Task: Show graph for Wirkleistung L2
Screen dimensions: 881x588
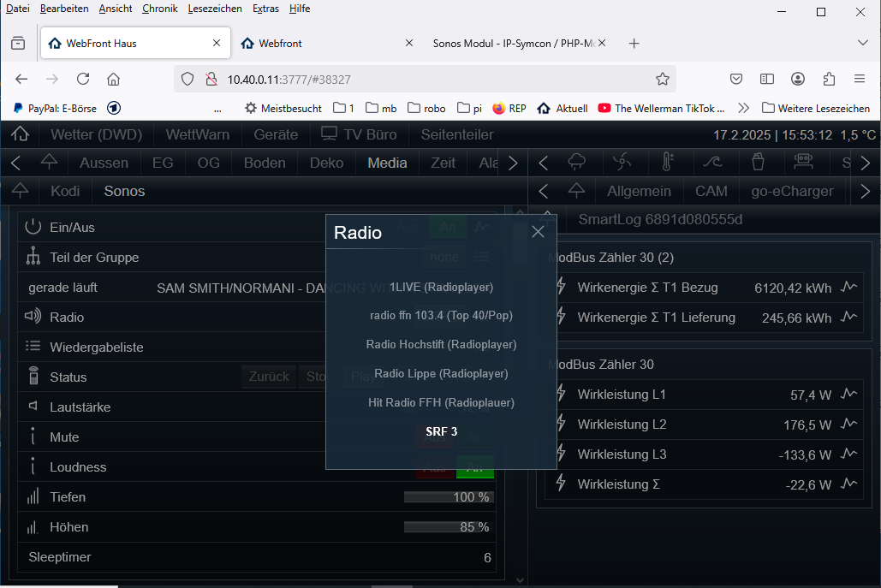Action: pyautogui.click(x=849, y=424)
